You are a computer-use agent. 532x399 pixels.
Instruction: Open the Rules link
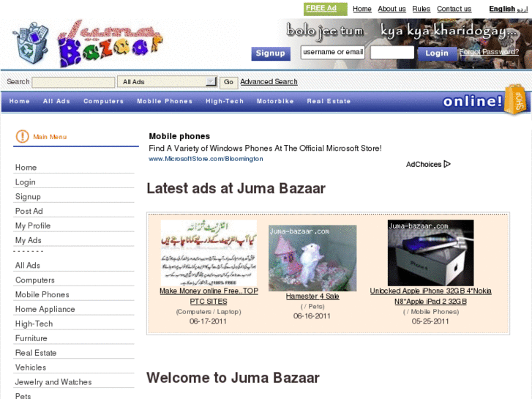[422, 9]
